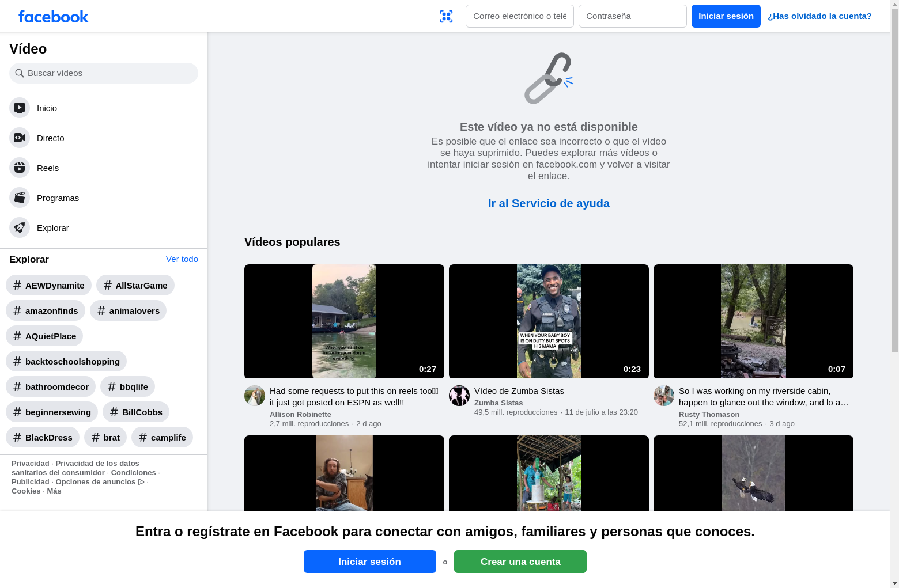This screenshot has height=588, width=899.
Task: Click Ver todo in Explorar section
Action: pos(182,259)
